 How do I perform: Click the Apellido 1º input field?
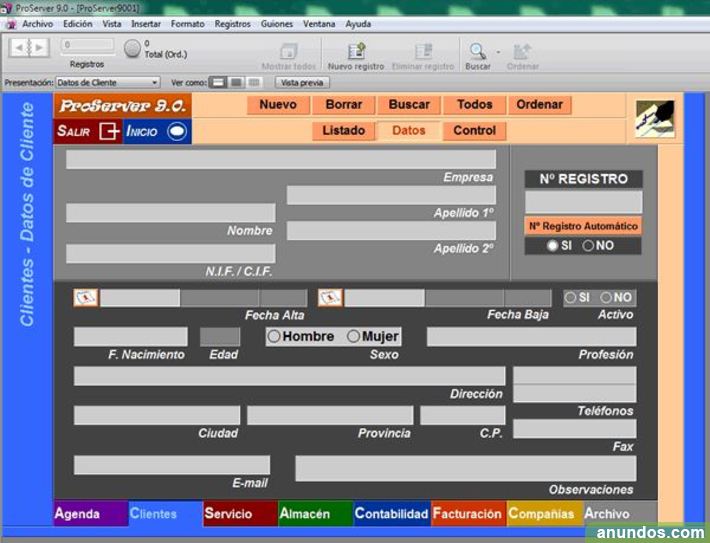pyautogui.click(x=391, y=195)
